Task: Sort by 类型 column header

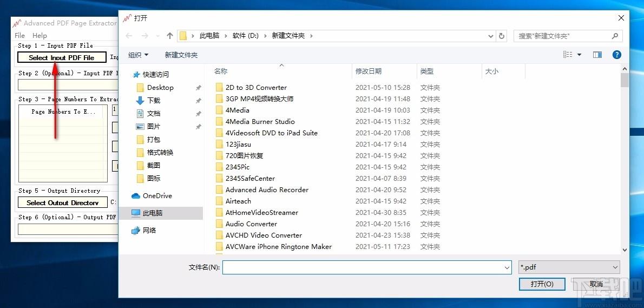Action: coord(427,71)
